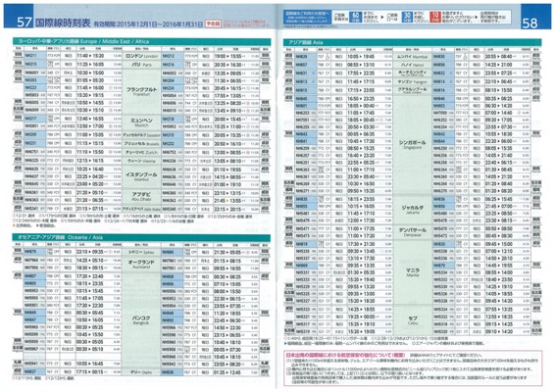Click London return time 19:00 ▸ 15:55
The image size is (555, 392).
pos(227,56)
